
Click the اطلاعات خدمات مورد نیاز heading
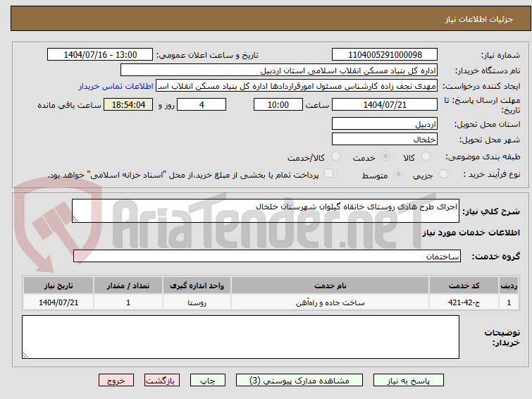coord(471,233)
